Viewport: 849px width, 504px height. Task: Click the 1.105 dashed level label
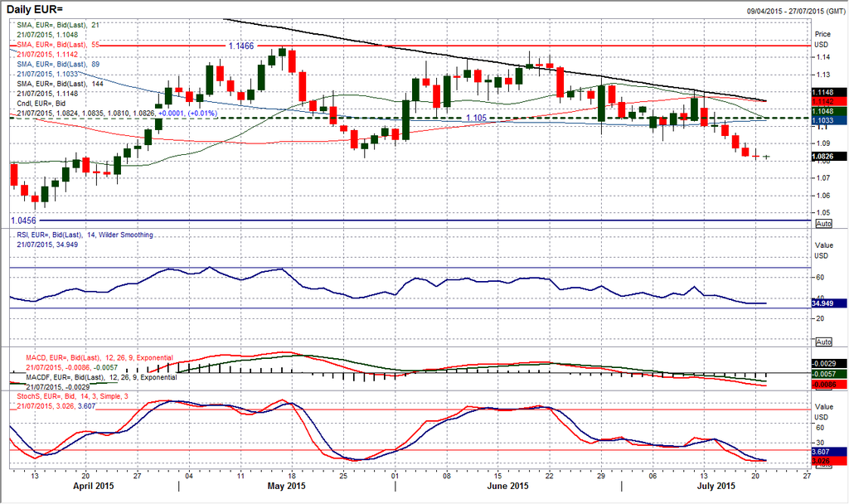click(477, 118)
